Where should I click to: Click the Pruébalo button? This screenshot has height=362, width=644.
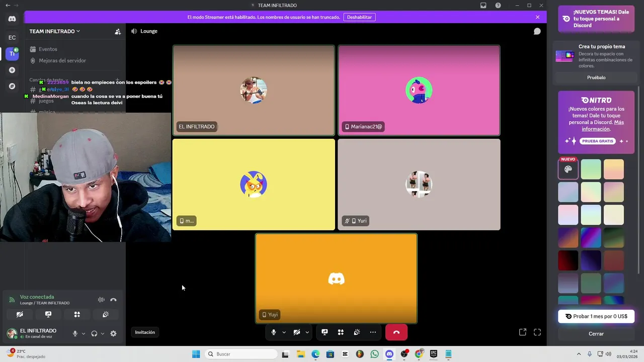click(x=596, y=77)
